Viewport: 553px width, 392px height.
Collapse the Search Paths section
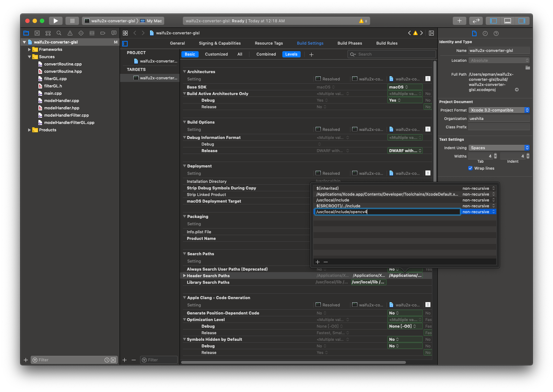185,254
